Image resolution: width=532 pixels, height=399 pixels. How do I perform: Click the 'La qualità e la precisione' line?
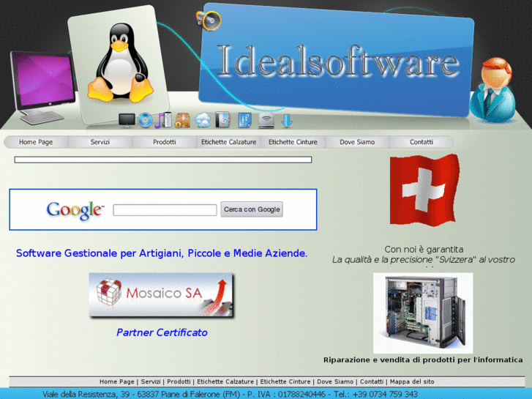click(x=424, y=260)
